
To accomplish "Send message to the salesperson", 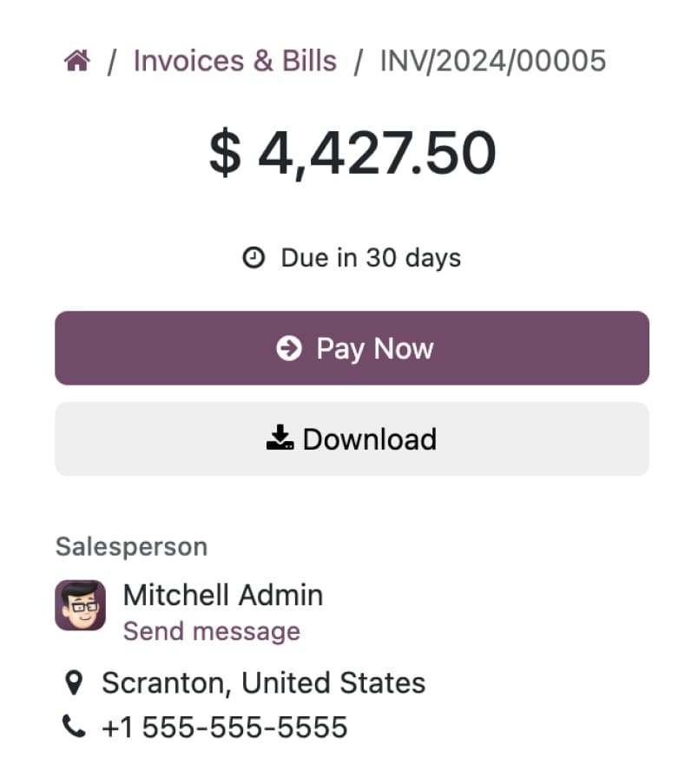I will [212, 631].
